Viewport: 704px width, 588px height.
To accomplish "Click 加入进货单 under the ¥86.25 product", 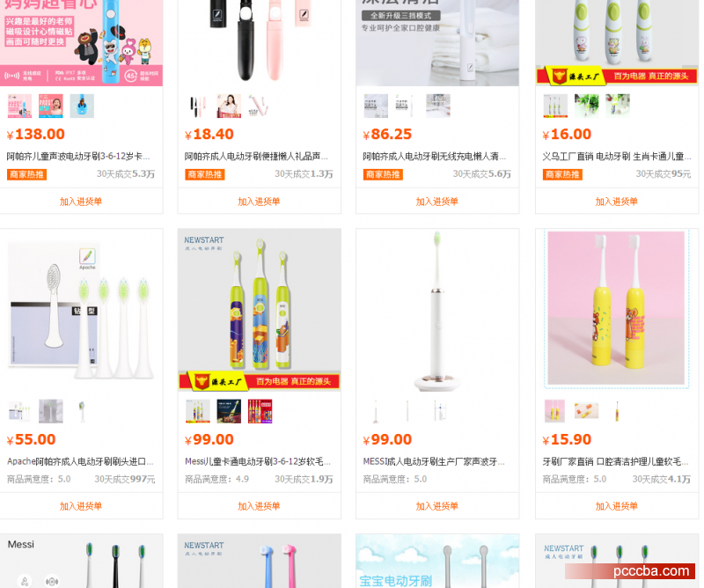I will point(436,202).
